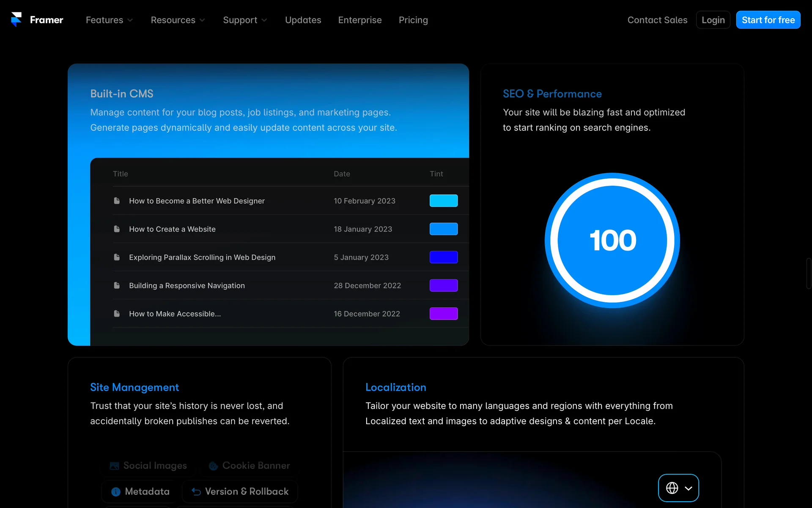Click the Cookie Banner cookie icon
The image size is (812, 508).
pos(213,466)
